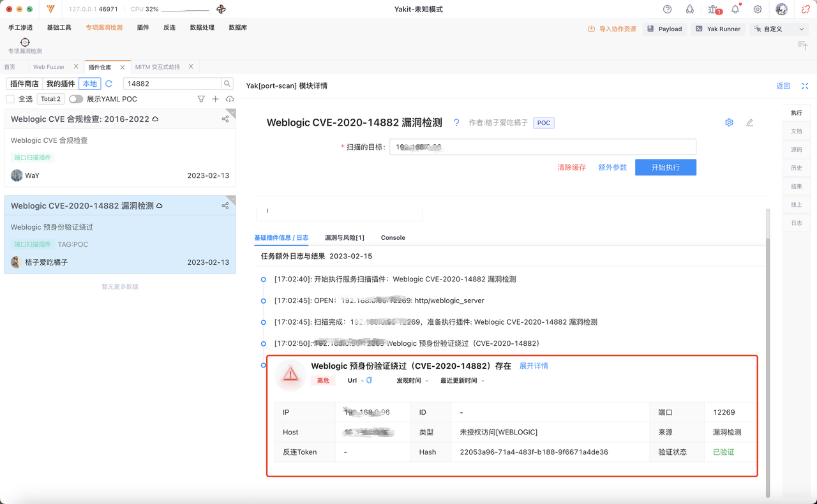
Task: Click the user avatar in title bar
Action: point(781,10)
